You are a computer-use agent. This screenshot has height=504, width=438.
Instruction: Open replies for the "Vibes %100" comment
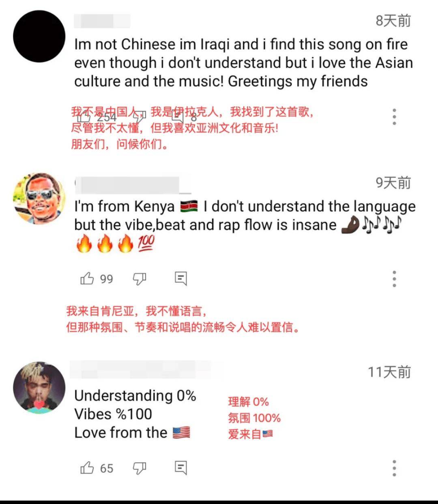click(x=180, y=468)
